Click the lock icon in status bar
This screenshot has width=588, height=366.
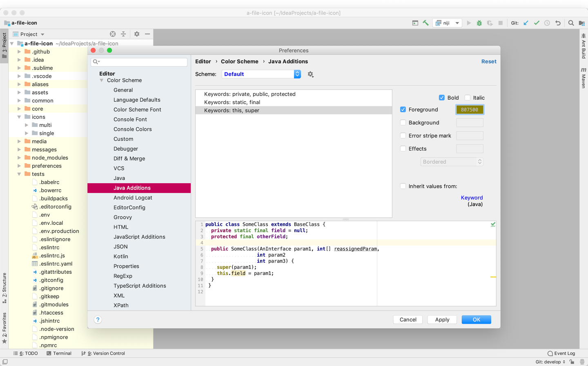coord(572,362)
